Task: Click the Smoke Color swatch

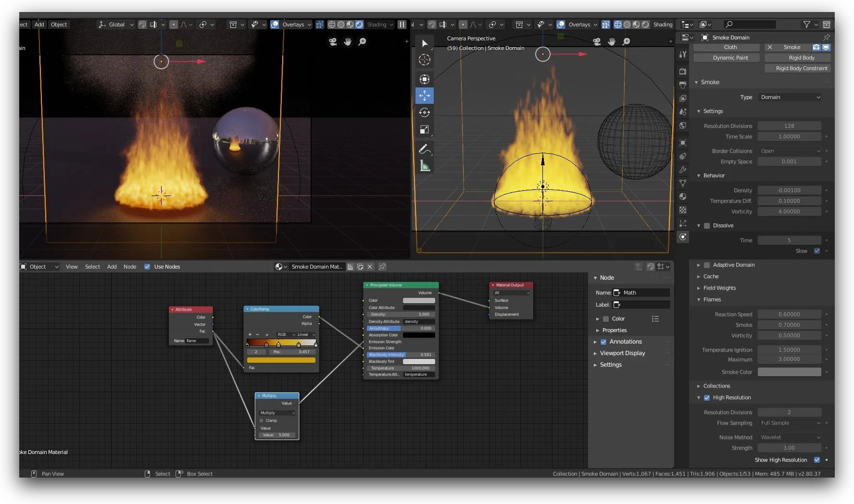Action: tap(789, 372)
